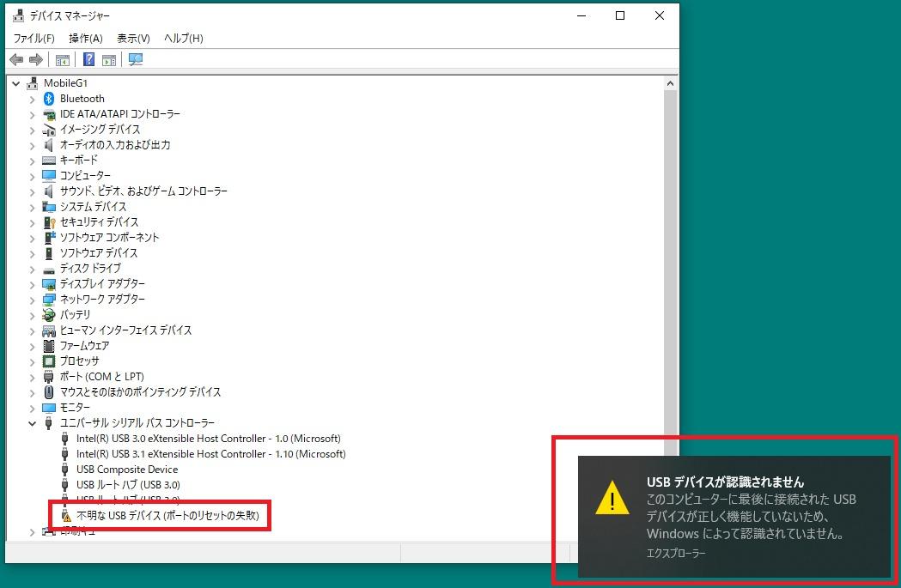Open the 操作(A) menu
The height and width of the screenshot is (588, 901).
point(86,38)
